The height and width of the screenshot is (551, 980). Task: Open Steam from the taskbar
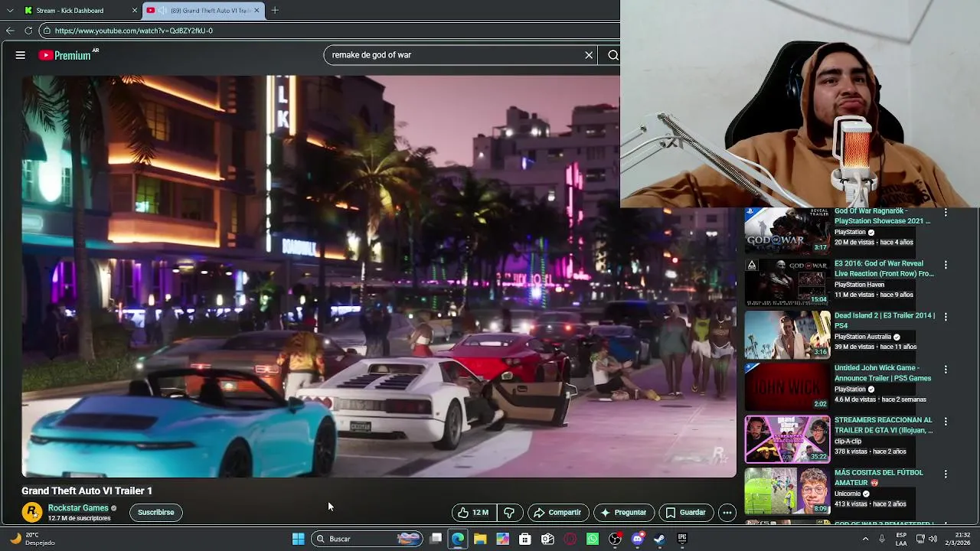pyautogui.click(x=660, y=539)
